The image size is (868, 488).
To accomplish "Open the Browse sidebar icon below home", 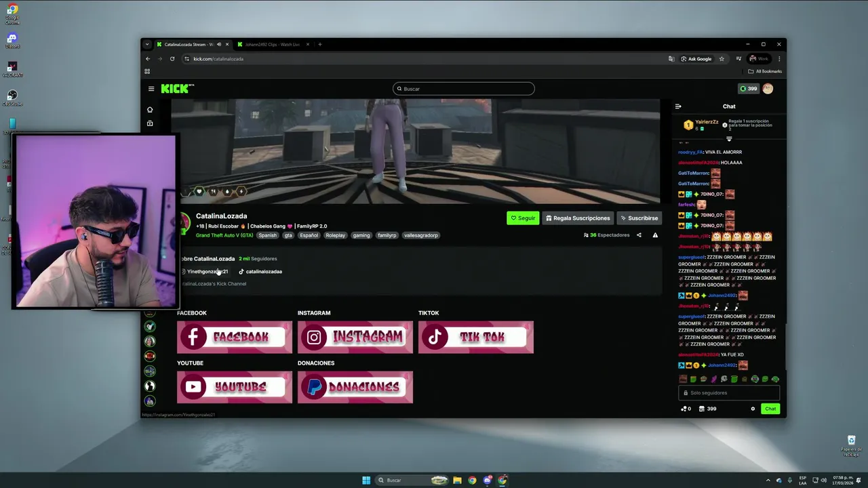I will pyautogui.click(x=150, y=123).
